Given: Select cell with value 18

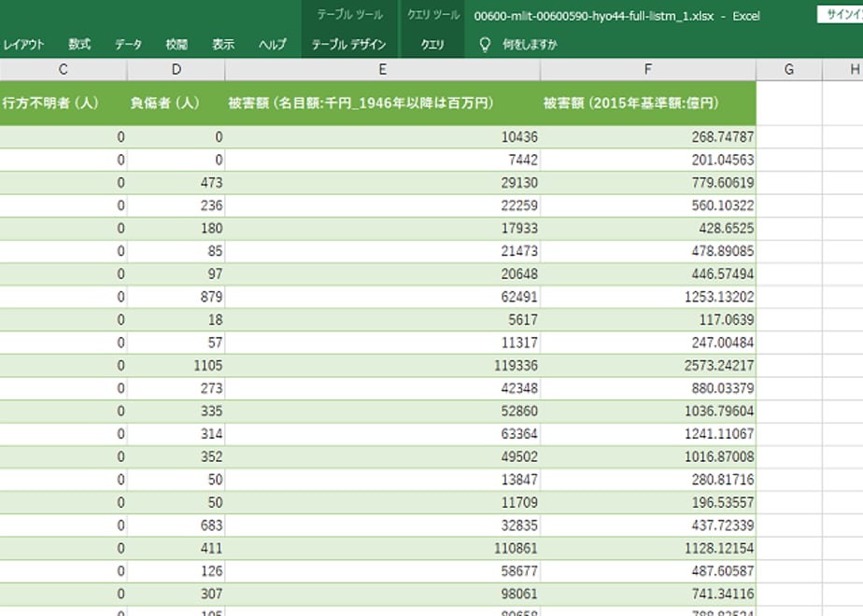Looking at the screenshot, I should point(177,320).
